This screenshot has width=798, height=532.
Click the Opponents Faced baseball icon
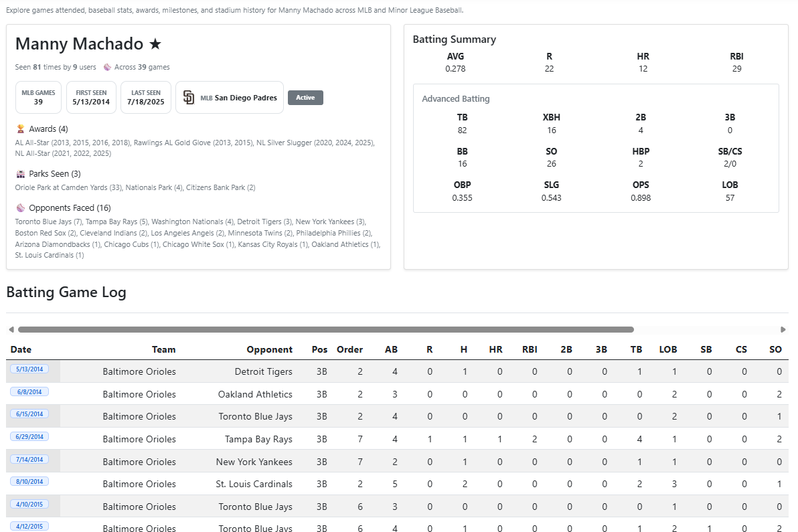[20, 208]
